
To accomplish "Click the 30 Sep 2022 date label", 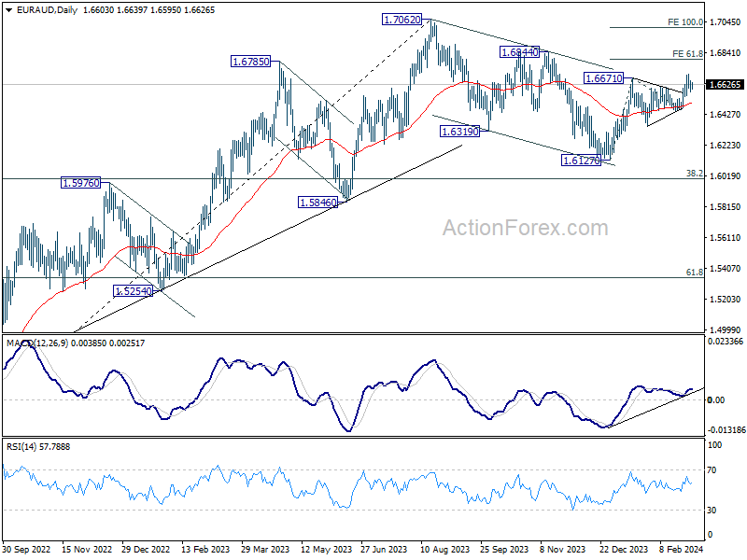I will coord(26,549).
